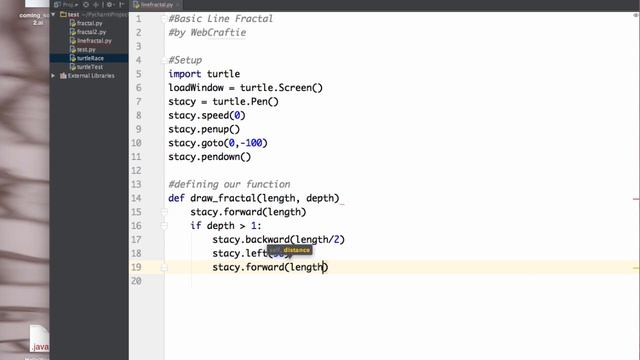The width and height of the screenshot is (640, 360).
Task: Click the 'distance' parameter hint tooltip
Action: coord(290,250)
